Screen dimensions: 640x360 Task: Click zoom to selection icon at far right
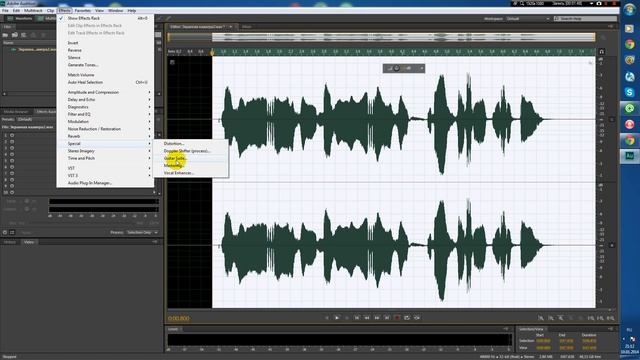pyautogui.click(x=611, y=318)
